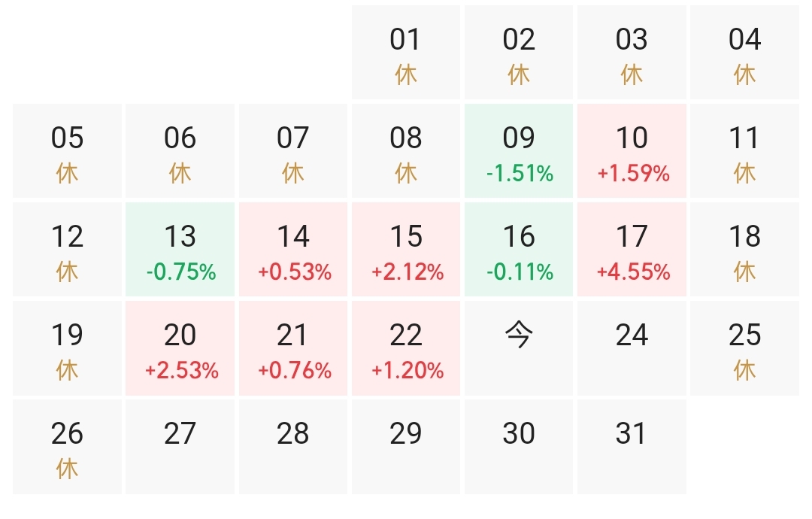View day 22 with +1.20% gain
The image size is (812, 519).
[406, 348]
